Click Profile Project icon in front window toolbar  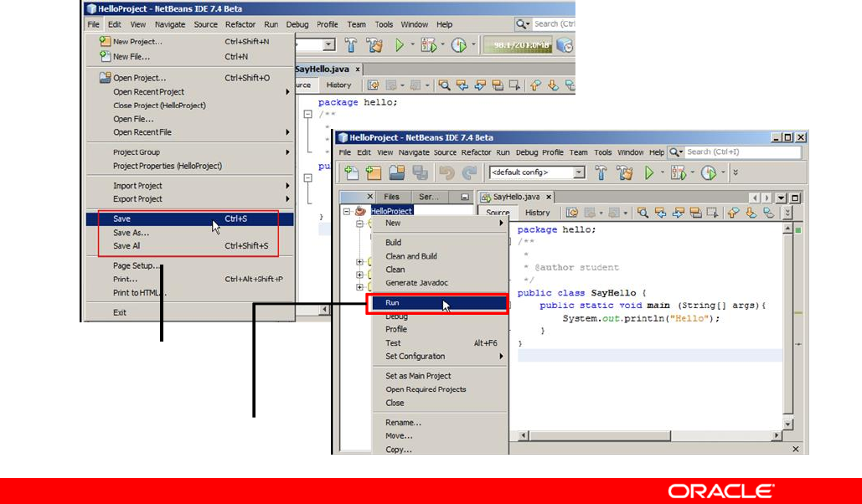709,172
